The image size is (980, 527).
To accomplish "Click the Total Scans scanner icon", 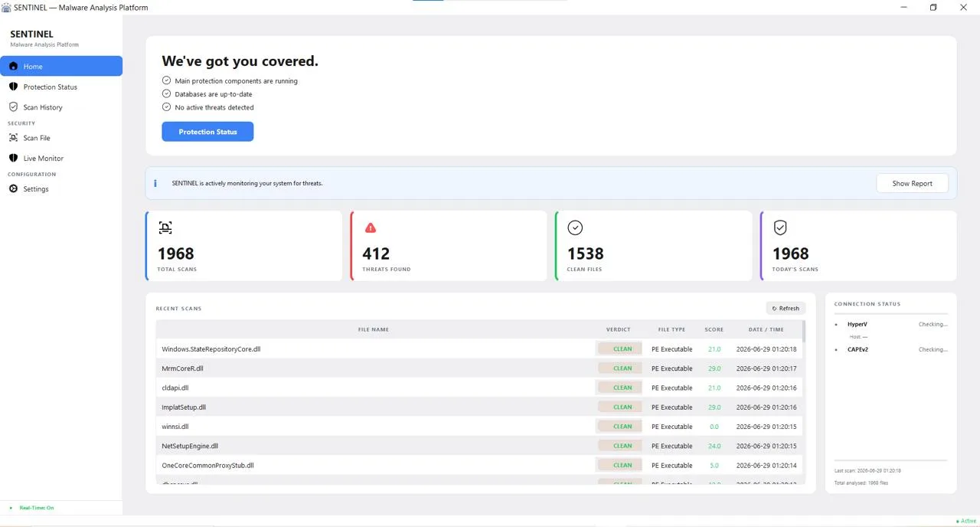I will click(165, 227).
